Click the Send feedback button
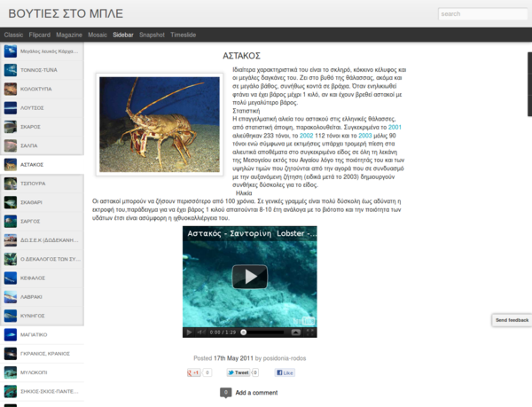This screenshot has height=407, width=532. point(512,319)
